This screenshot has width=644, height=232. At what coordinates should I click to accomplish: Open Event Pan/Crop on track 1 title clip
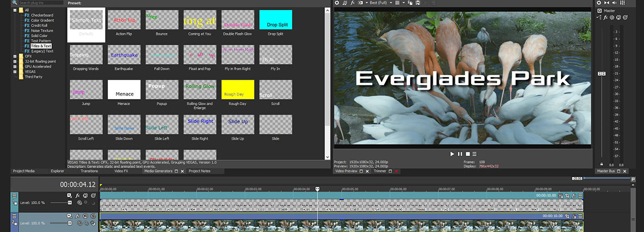tap(567, 196)
